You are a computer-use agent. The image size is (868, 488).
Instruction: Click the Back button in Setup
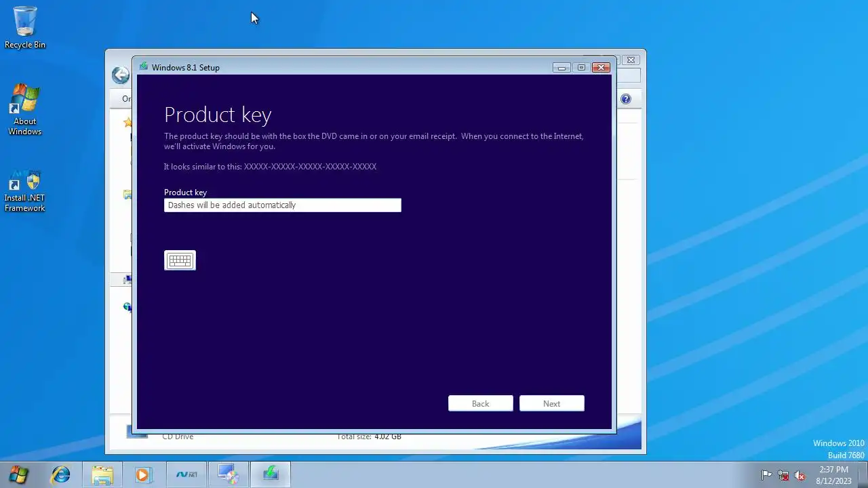tap(480, 403)
